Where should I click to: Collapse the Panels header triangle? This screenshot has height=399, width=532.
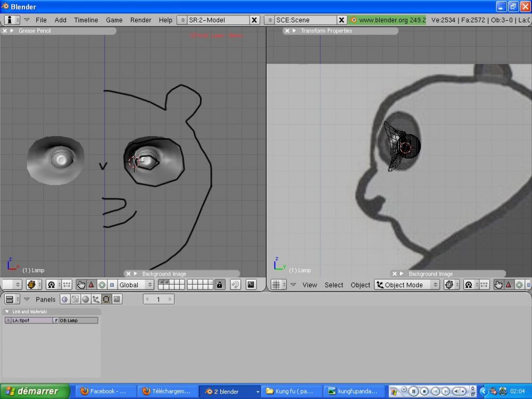click(x=27, y=299)
